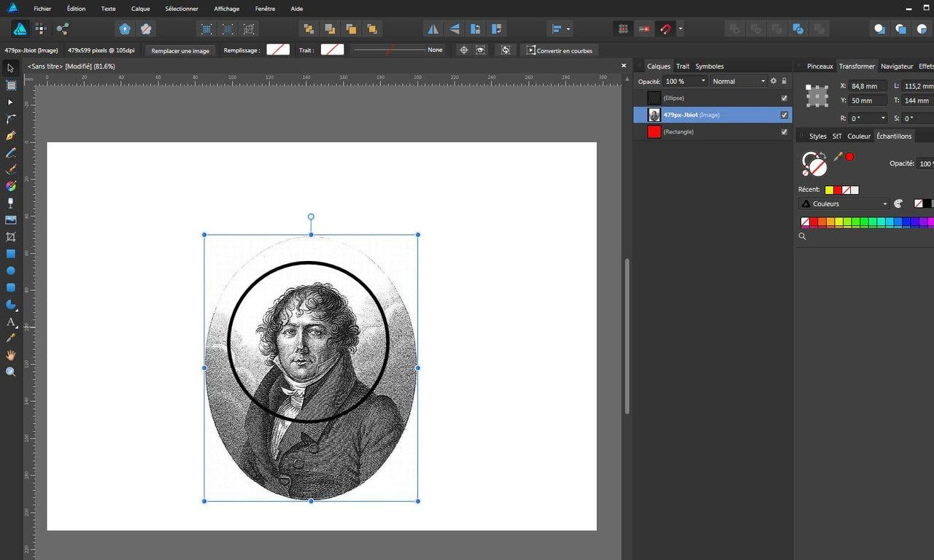Select the Pen tool
The image size is (934, 560).
point(11,136)
